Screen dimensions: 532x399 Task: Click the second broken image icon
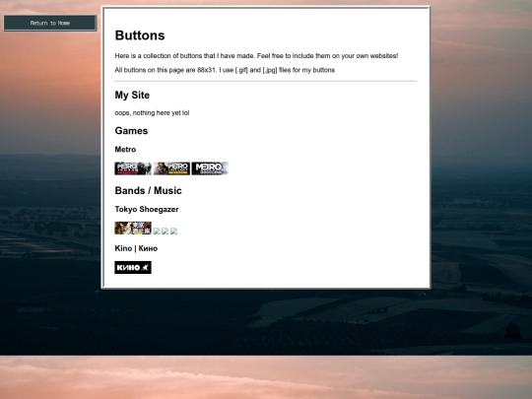[x=166, y=232]
